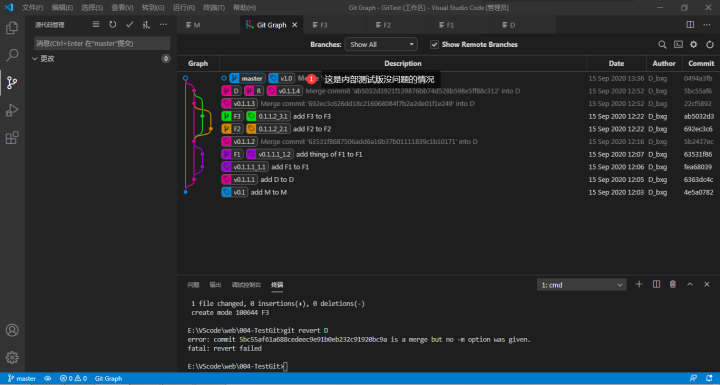Open Run and Debug view

coord(12,110)
